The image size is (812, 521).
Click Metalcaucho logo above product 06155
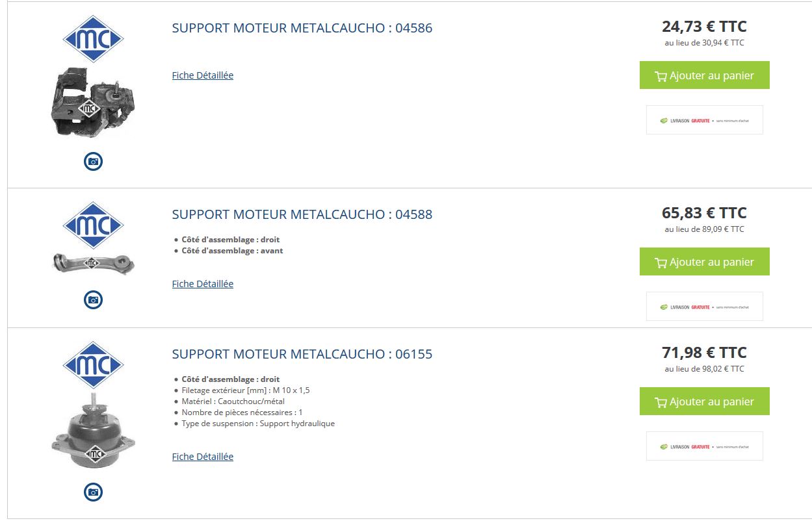(x=93, y=364)
